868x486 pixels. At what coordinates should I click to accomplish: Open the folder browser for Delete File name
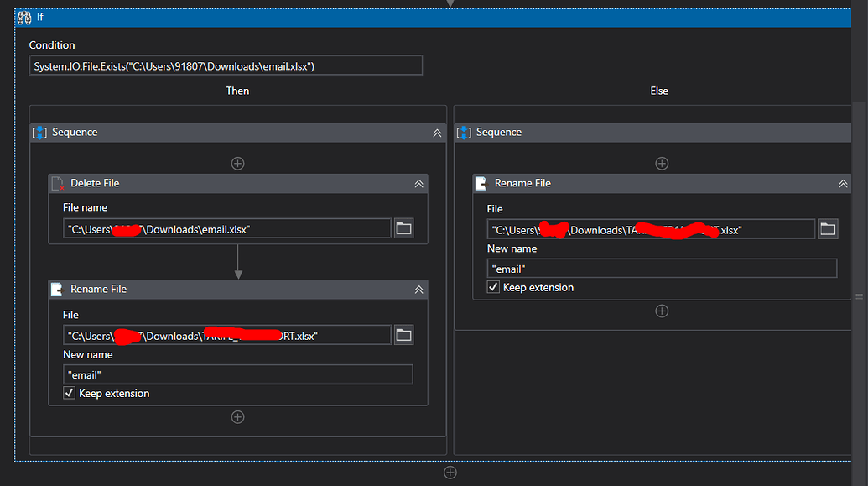(x=403, y=227)
